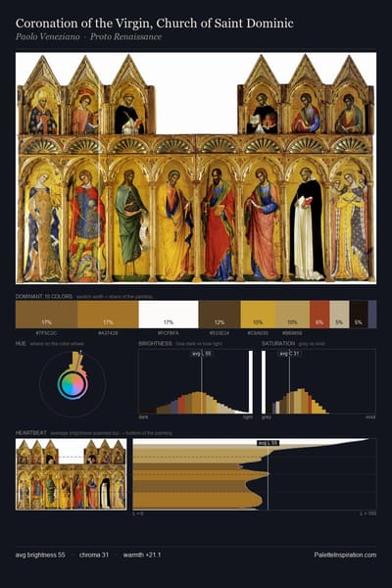Select the near-black 5% swatch
The height and width of the screenshot is (588, 392).
coord(359,315)
